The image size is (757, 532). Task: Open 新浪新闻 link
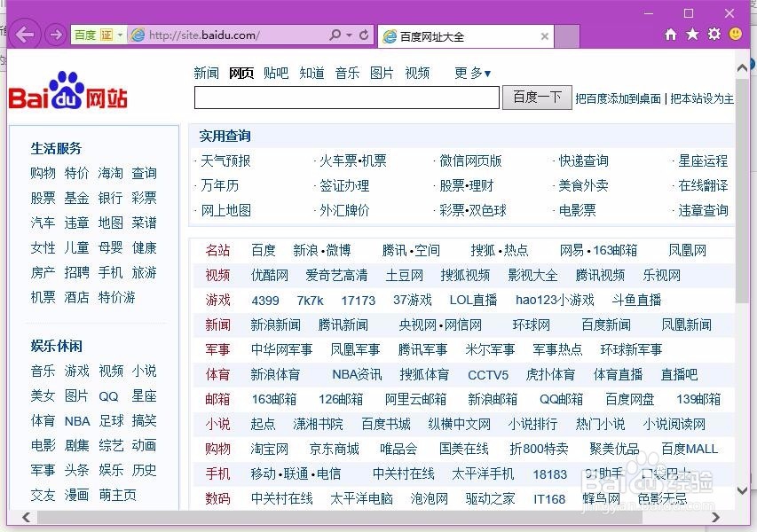(x=276, y=325)
